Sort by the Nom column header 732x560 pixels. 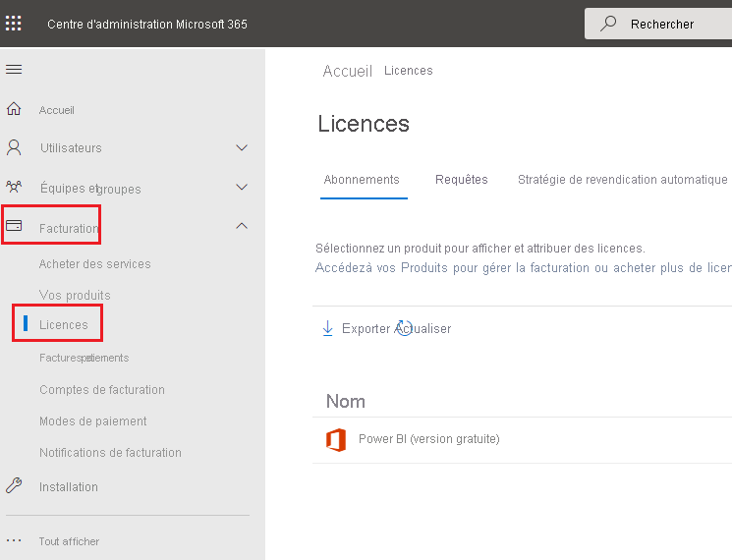coord(346,401)
